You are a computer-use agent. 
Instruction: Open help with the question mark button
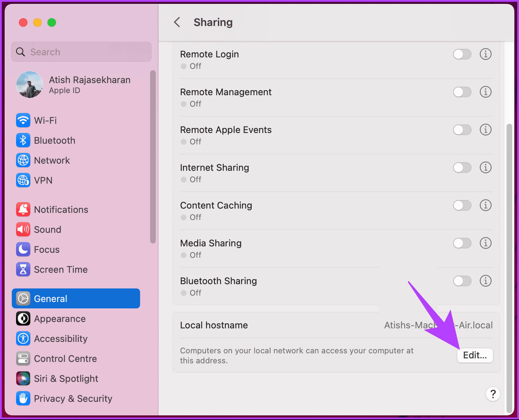[493, 394]
